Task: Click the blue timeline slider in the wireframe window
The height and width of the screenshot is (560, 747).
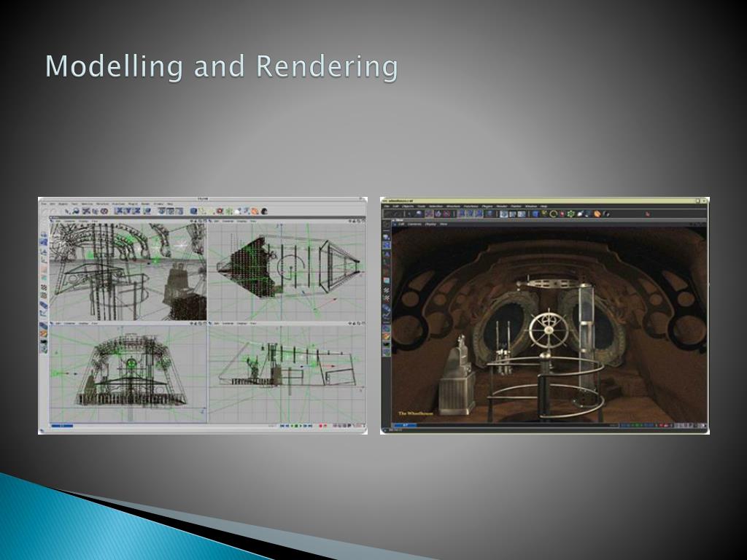Action: click(x=63, y=425)
